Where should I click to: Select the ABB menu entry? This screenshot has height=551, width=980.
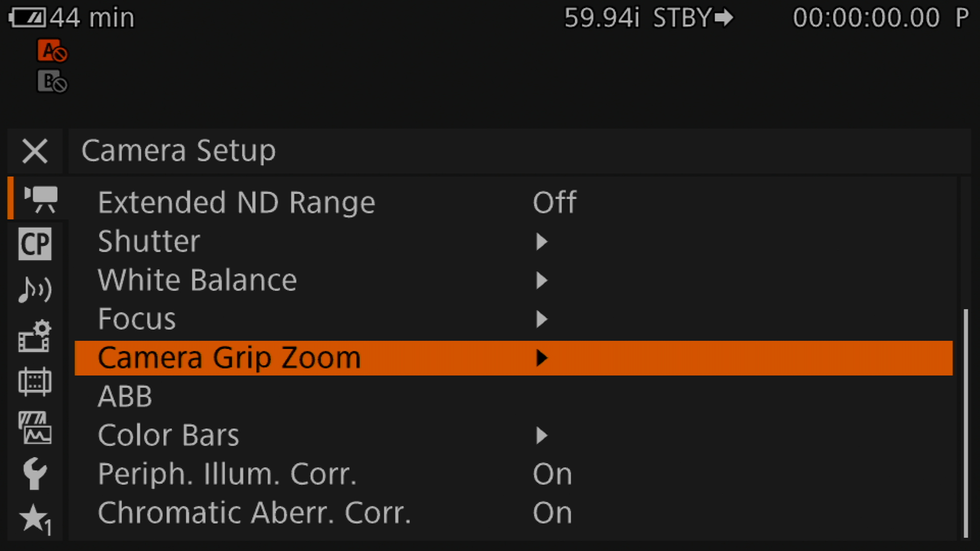coord(125,397)
